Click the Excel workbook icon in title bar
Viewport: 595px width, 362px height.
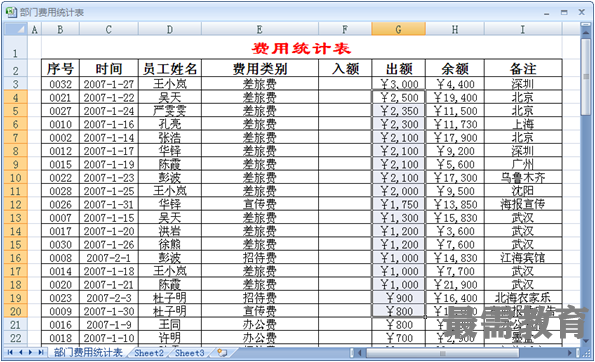11,13
